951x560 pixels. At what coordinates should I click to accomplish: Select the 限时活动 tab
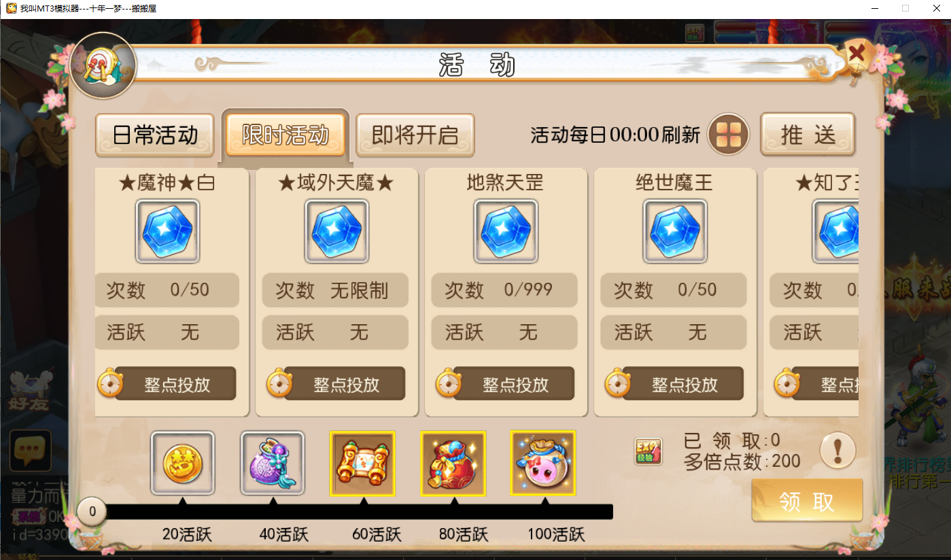click(x=286, y=135)
